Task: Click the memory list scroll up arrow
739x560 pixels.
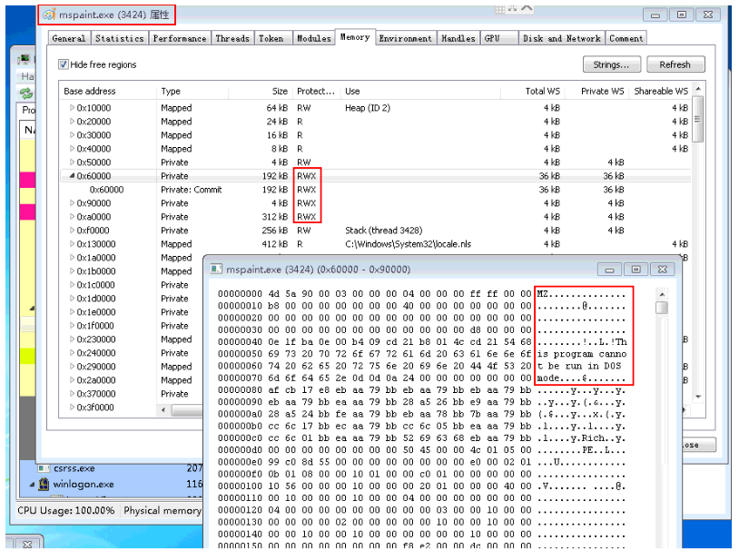Action: point(698,89)
